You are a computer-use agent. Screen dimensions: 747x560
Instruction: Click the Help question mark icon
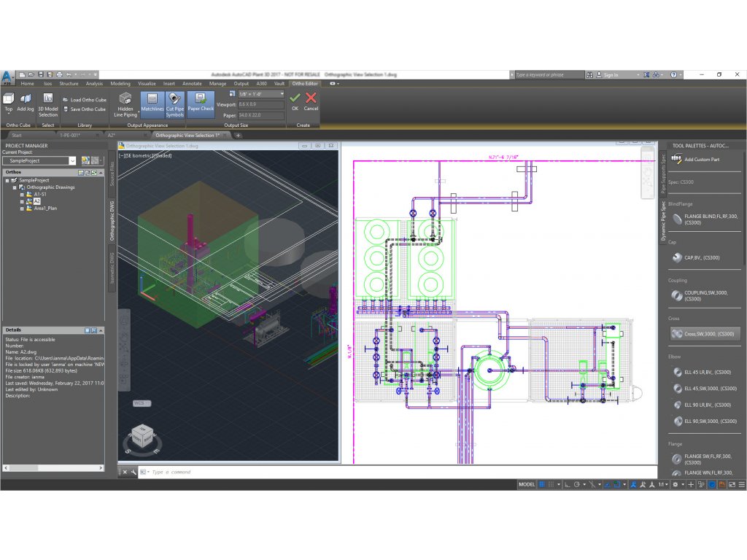(673, 75)
